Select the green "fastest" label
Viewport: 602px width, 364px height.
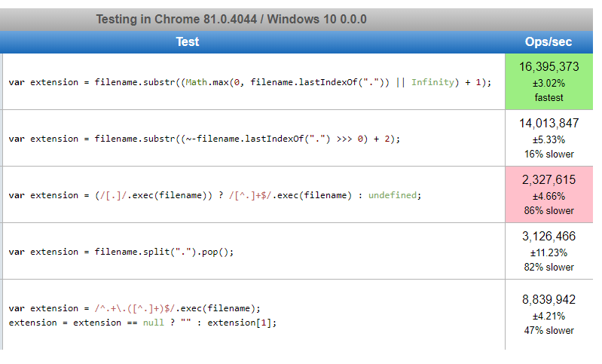pos(549,97)
